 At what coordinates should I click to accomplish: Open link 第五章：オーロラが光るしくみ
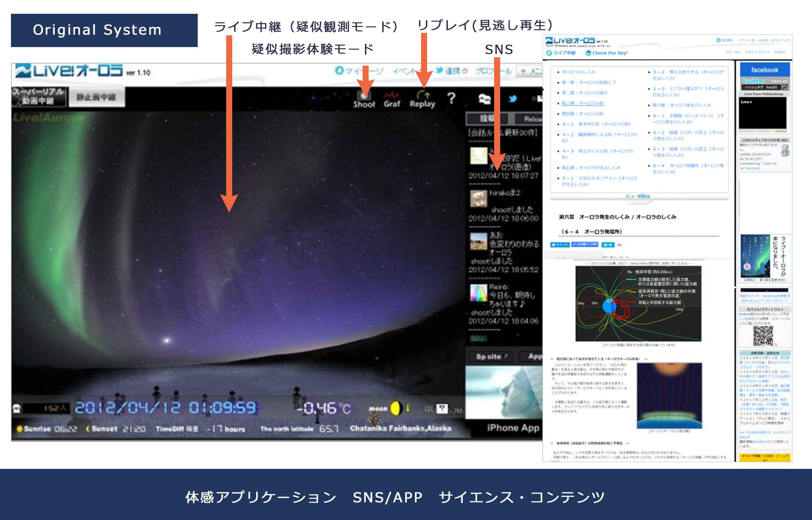(x=591, y=168)
